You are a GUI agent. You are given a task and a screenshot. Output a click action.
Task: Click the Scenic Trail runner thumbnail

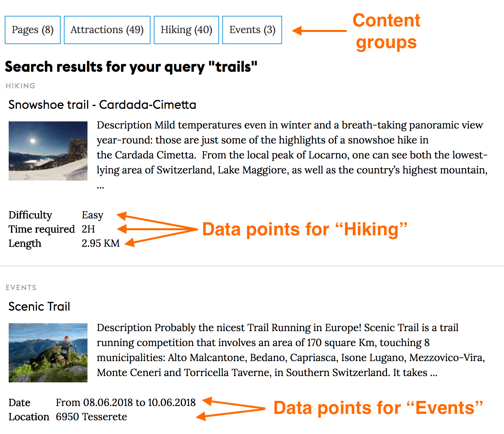pyautogui.click(x=48, y=352)
